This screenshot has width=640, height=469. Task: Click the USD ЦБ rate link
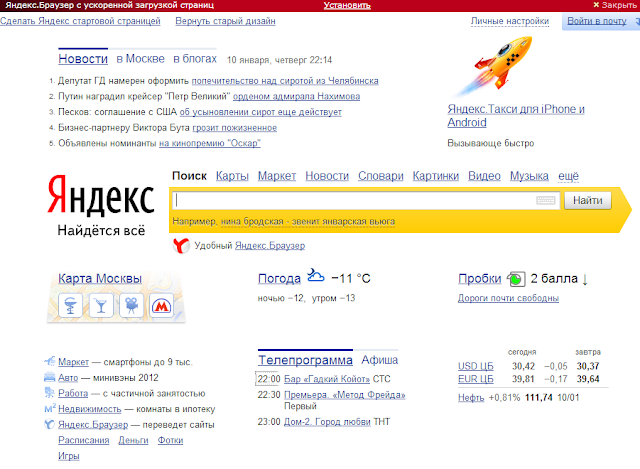(476, 366)
